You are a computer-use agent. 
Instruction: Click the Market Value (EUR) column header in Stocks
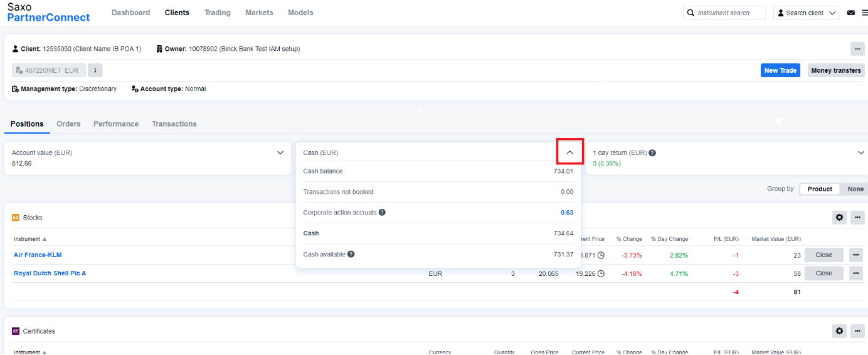click(776, 239)
